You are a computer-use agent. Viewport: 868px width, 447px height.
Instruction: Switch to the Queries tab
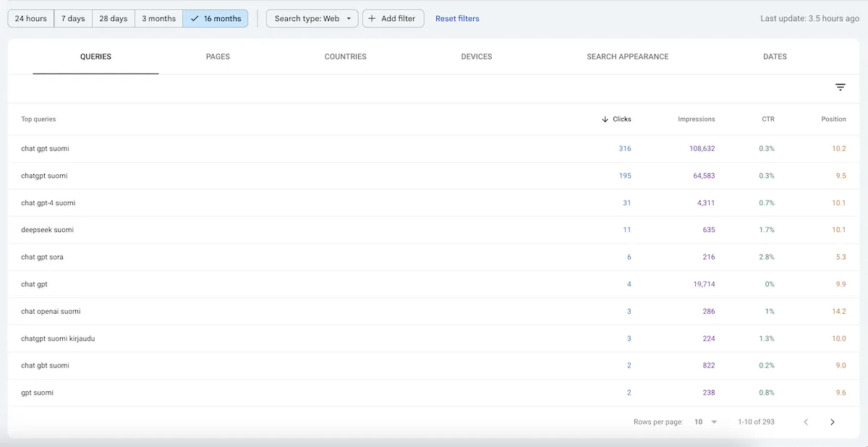pos(95,56)
